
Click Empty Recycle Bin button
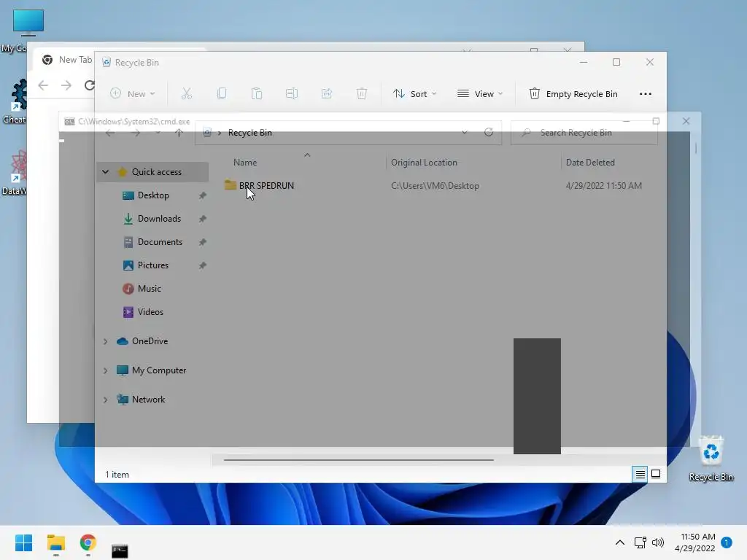tap(573, 94)
